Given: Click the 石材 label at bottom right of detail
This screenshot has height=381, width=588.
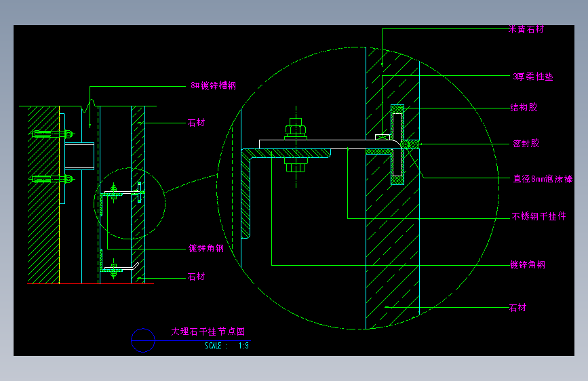Looking at the screenshot, I should coord(518,308).
